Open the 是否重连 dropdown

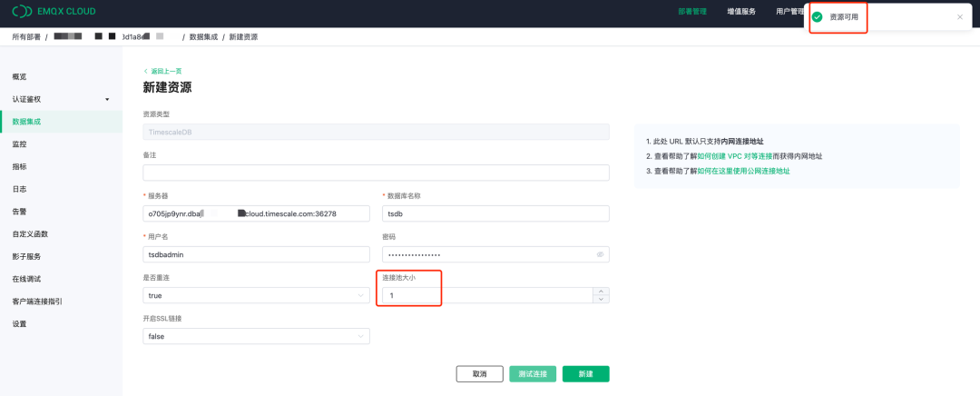point(256,294)
